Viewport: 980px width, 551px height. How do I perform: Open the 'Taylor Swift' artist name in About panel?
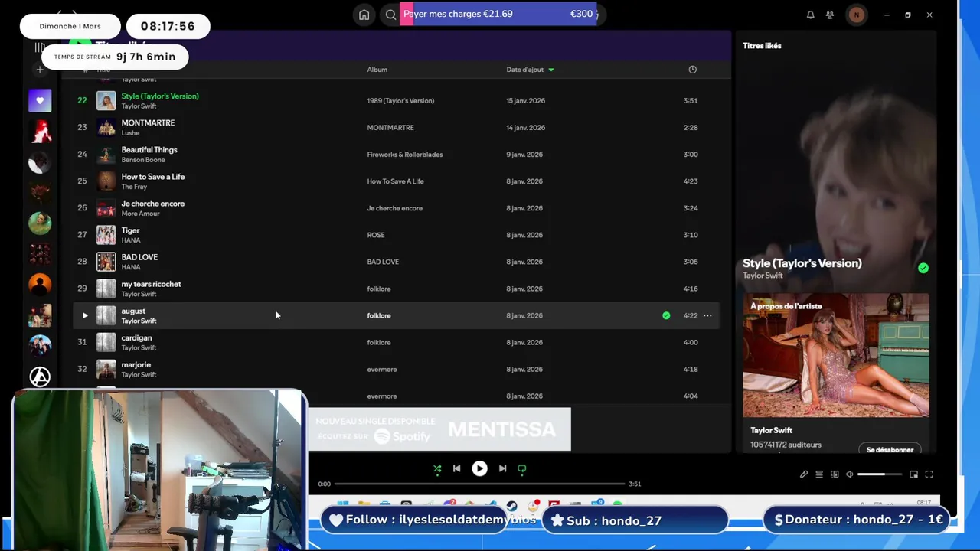[771, 430]
